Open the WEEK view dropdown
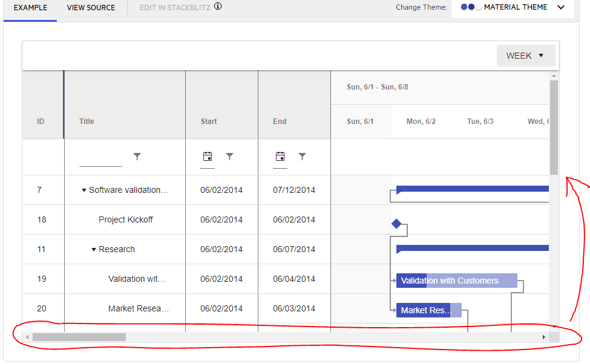 tap(525, 55)
